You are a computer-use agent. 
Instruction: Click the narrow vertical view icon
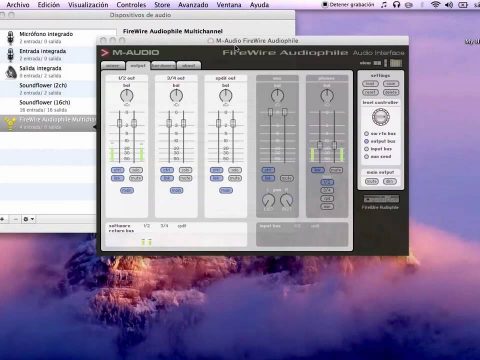click(386, 63)
